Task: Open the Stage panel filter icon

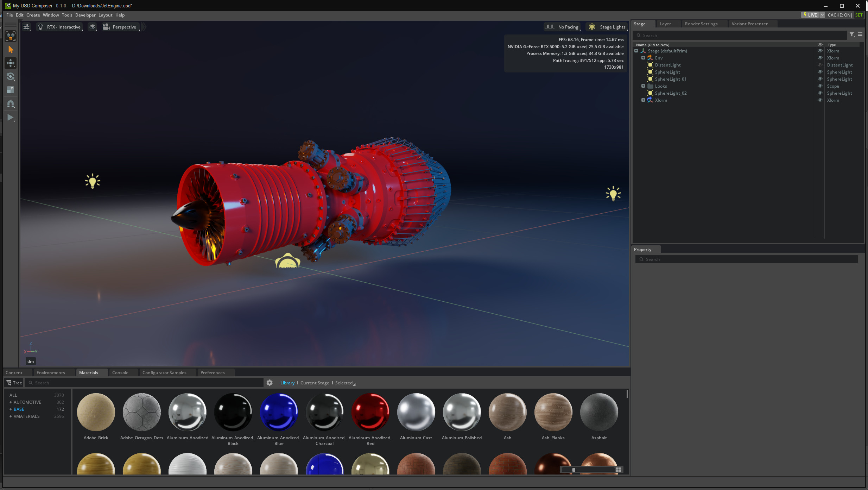Action: tap(852, 34)
